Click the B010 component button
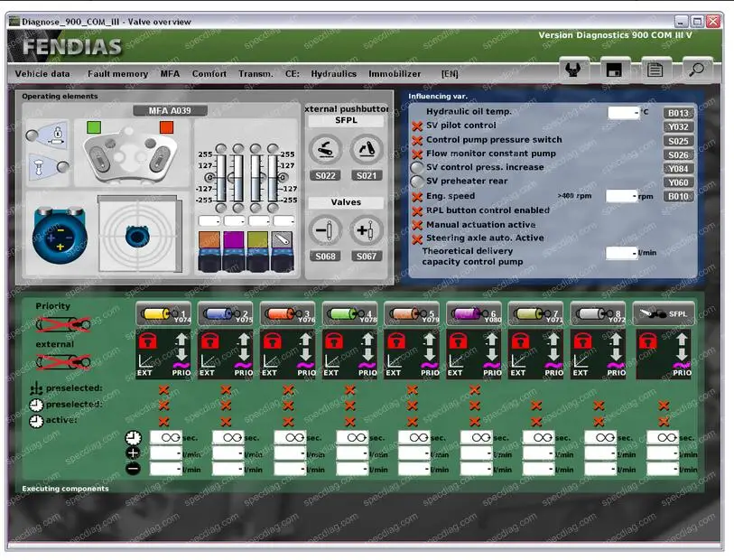Image resolution: width=734 pixels, height=560 pixels. pos(678,197)
